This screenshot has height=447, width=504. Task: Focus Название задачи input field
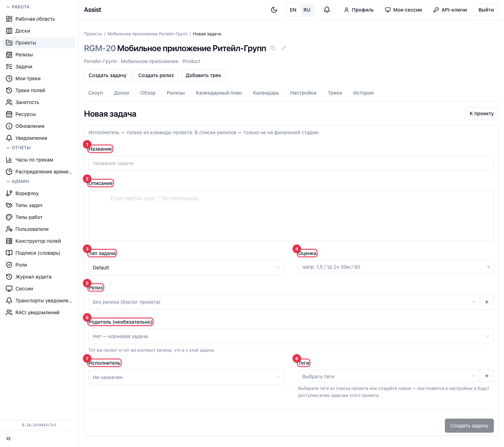pyautogui.click(x=291, y=163)
